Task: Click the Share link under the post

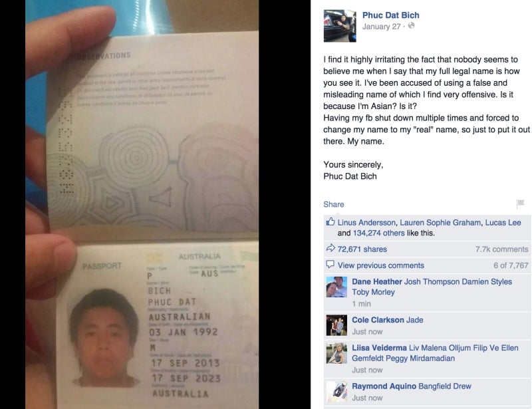Action: pos(334,204)
